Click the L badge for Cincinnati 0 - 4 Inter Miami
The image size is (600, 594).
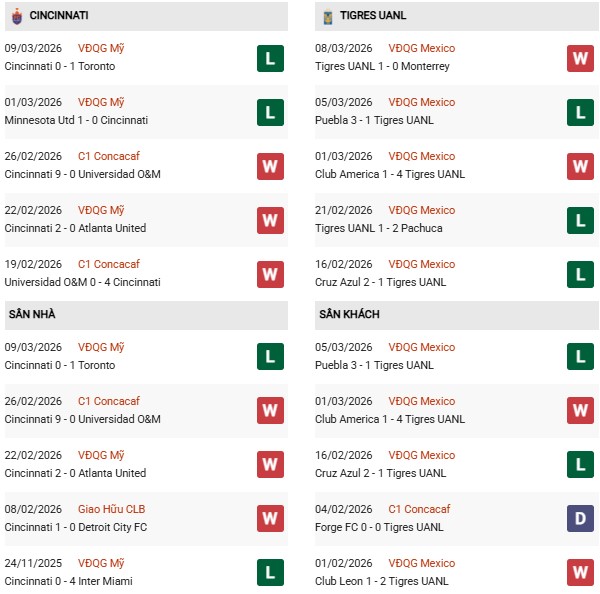(x=270, y=573)
